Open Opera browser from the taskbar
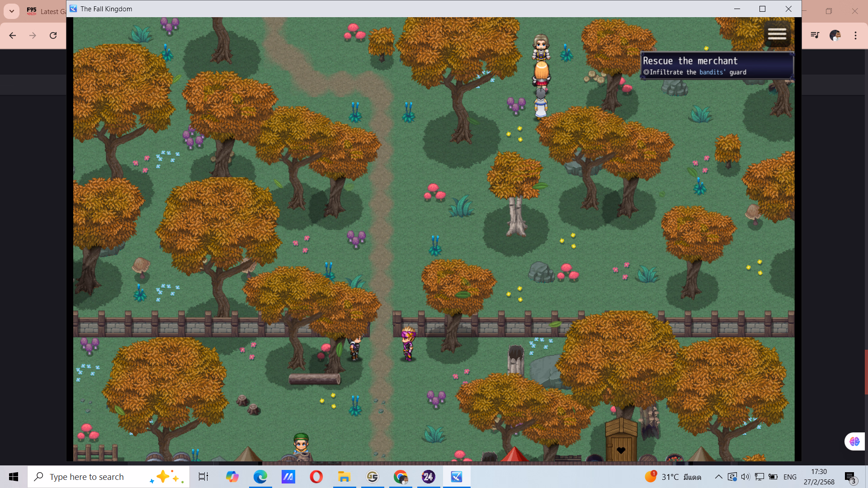Screen dimensions: 868x488 pyautogui.click(x=316, y=477)
